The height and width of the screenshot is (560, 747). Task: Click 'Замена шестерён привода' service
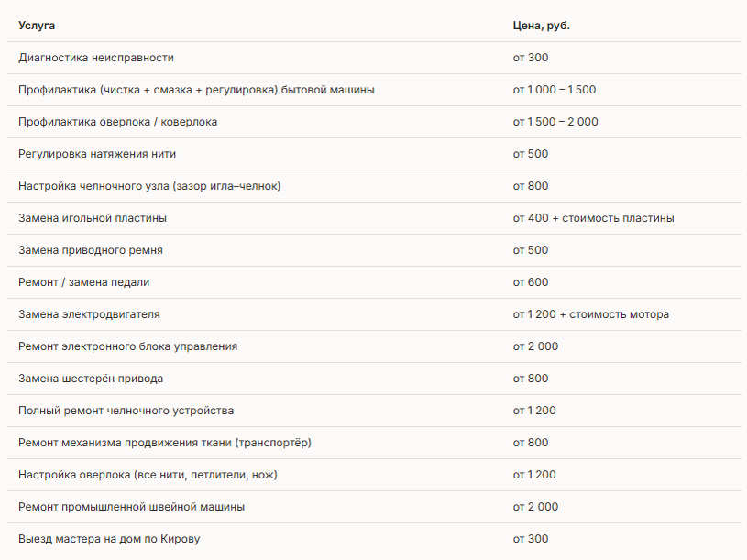point(91,379)
